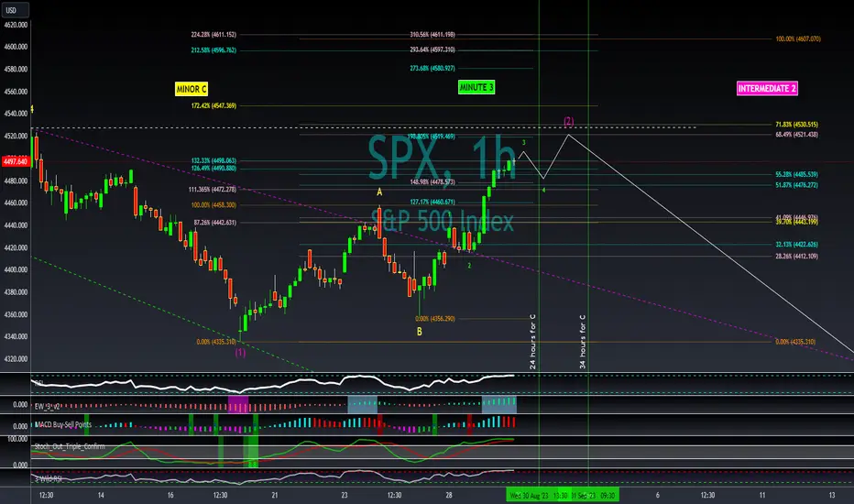854x504 pixels.
Task: Click the 3 Wild RSI indicator title
Action: coord(48,479)
